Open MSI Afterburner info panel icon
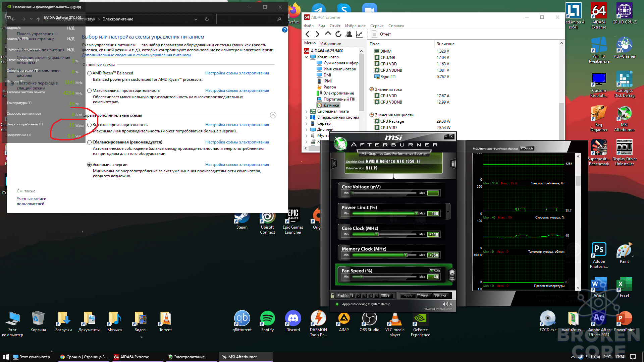 (453, 164)
